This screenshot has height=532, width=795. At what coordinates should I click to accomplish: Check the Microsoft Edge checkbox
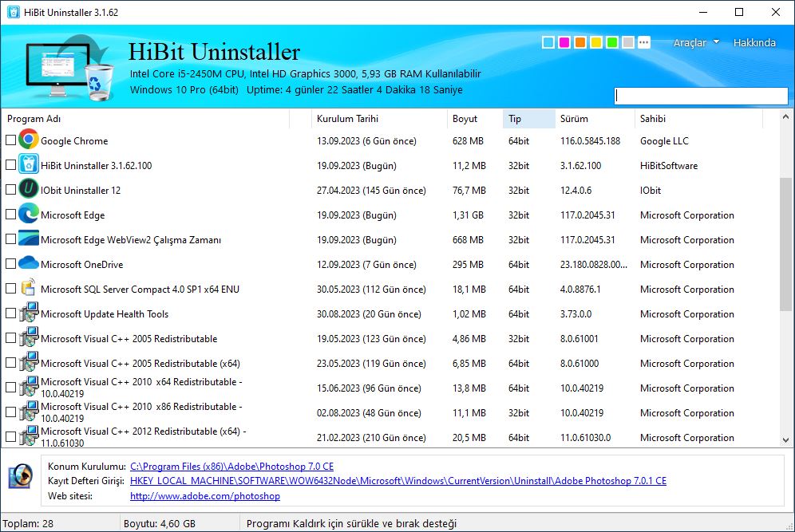pyautogui.click(x=10, y=215)
